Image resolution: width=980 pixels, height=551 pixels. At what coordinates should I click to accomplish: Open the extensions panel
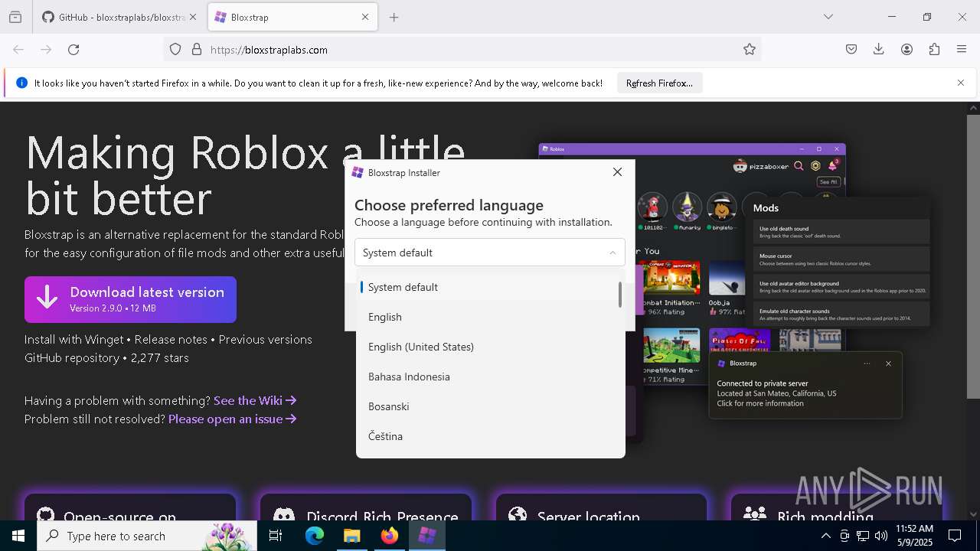pos(934,50)
